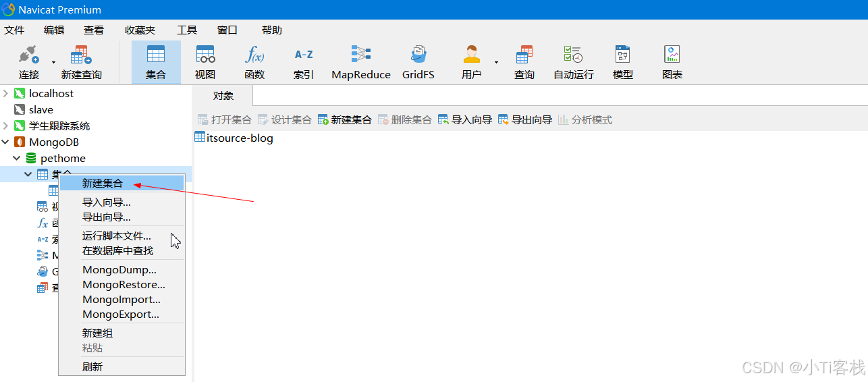Click 设计集合 in the object toolbar
The width and height of the screenshot is (868, 382).
[284, 119]
